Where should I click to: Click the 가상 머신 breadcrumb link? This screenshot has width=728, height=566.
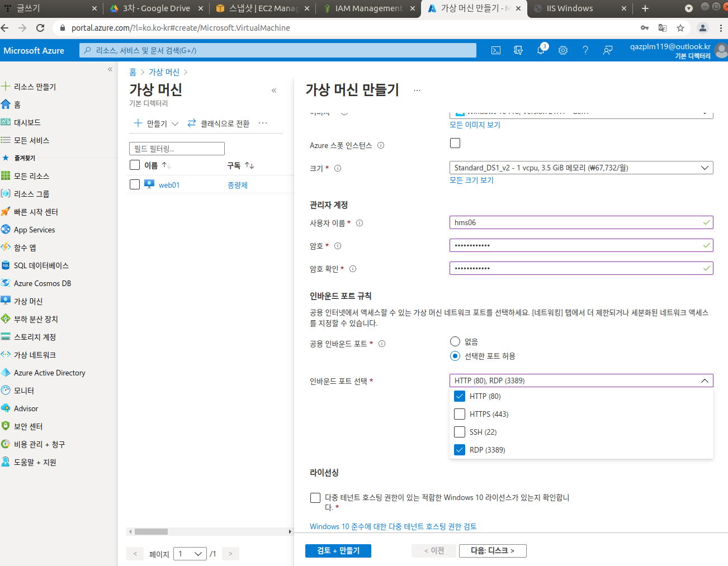[x=164, y=72]
